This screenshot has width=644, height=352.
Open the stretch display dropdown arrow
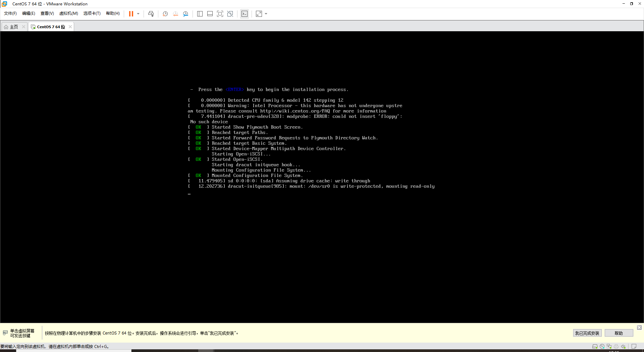pyautogui.click(x=266, y=14)
